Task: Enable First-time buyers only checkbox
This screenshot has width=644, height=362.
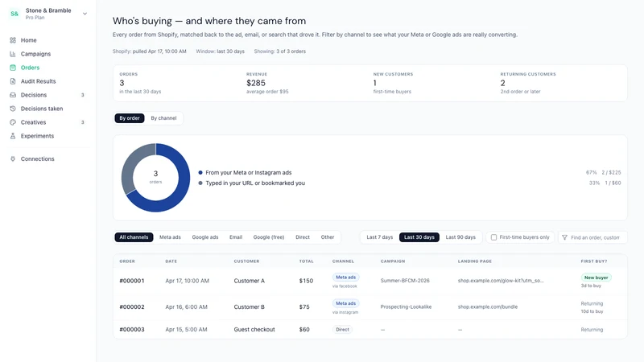Action: coord(493,237)
